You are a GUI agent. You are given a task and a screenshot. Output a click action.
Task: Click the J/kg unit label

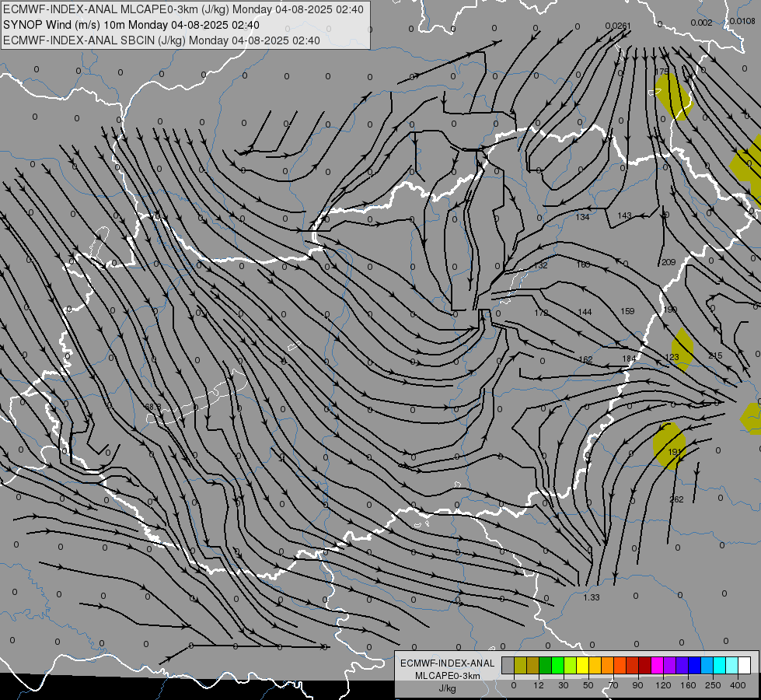coord(448,688)
